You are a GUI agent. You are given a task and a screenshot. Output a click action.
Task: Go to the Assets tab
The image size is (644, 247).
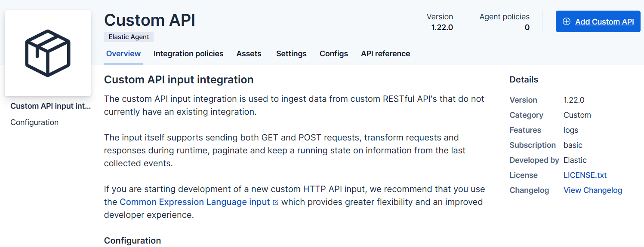[x=249, y=54]
